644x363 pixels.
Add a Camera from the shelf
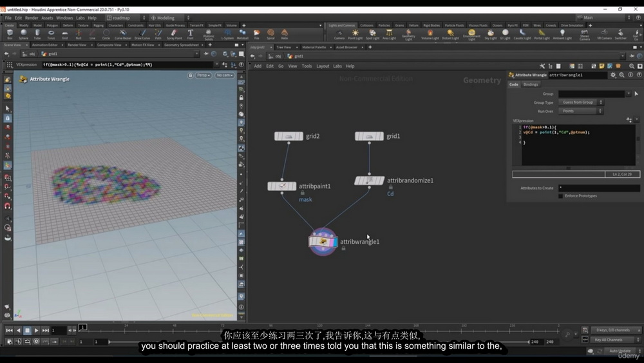tap(339, 34)
